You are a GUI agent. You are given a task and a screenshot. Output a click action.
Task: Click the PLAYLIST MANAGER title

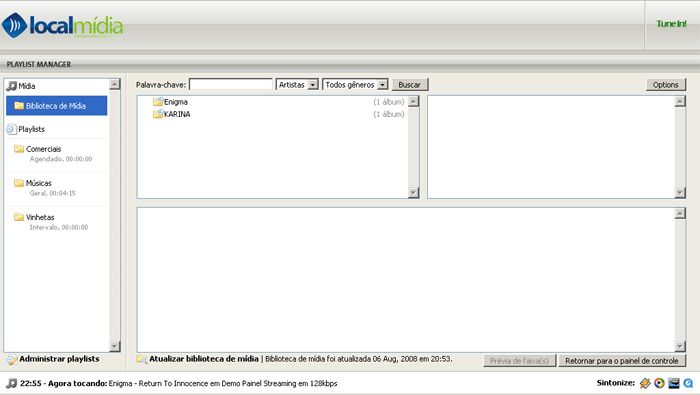[38, 64]
